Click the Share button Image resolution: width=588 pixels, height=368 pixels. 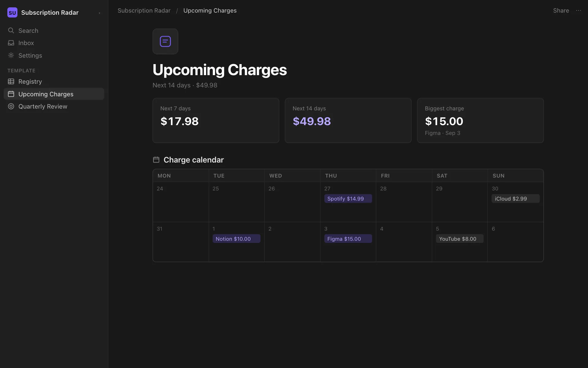[561, 10]
